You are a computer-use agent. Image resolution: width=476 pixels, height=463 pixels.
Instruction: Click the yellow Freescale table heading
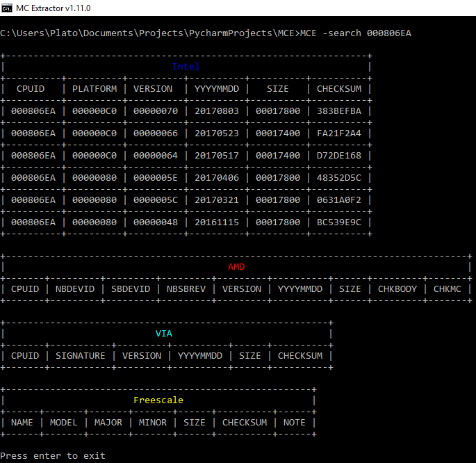[x=158, y=400]
